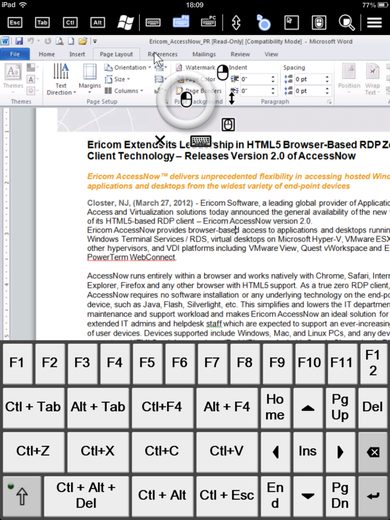Image resolution: width=390 pixels, height=520 pixels.
Task: Click the Open folder icon in quick access bar
Action: (83, 41)
